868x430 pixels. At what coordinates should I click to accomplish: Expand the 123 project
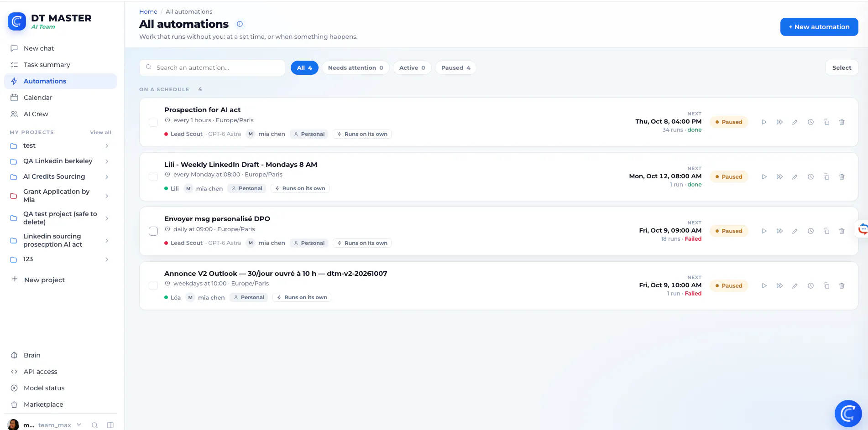point(106,259)
